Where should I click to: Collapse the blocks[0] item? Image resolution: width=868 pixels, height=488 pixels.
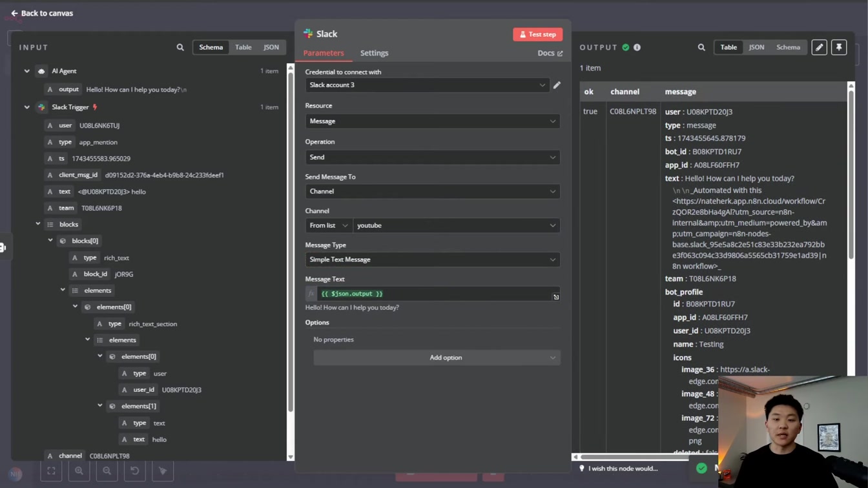pos(50,240)
